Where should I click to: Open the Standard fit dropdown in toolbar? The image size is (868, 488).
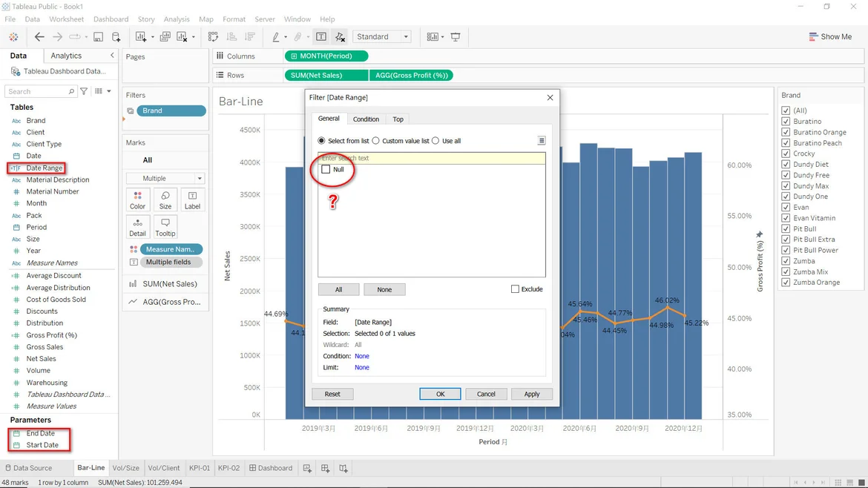381,36
